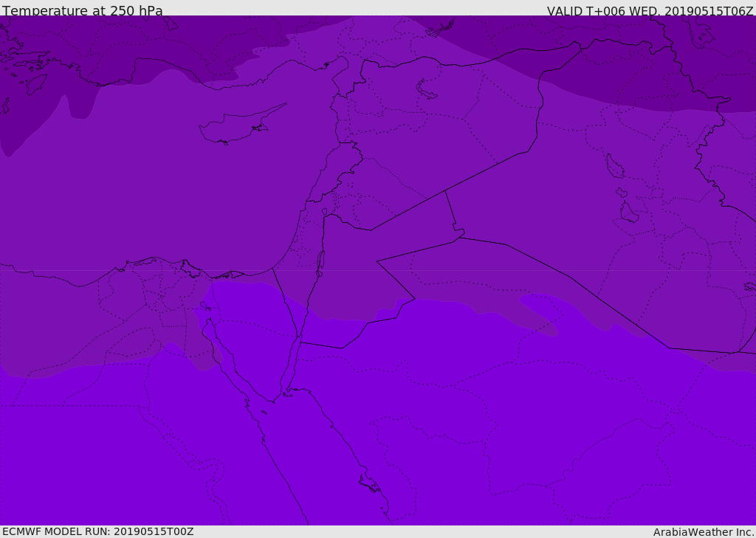
Task: Click the 'VALID T+006 WED. 20190515T06Z' timestamp
Action: coord(650,10)
